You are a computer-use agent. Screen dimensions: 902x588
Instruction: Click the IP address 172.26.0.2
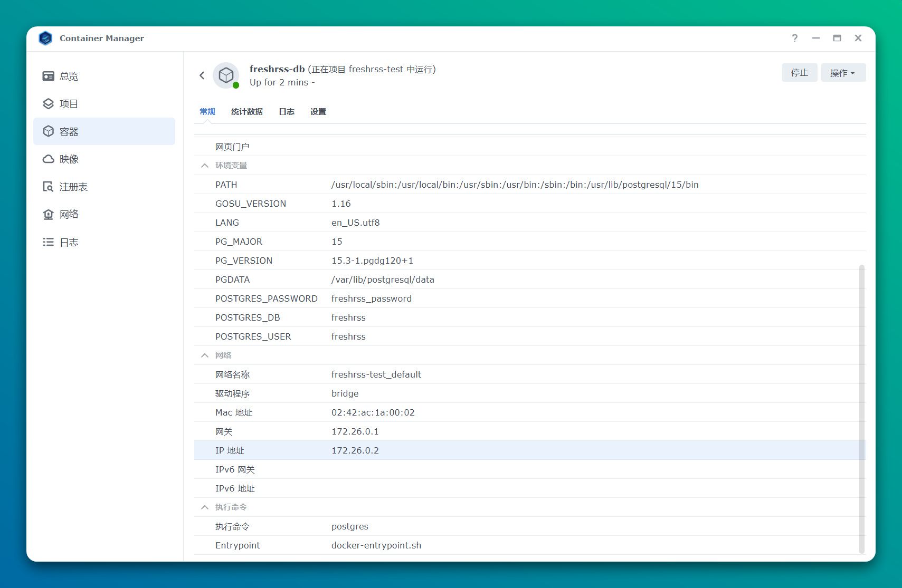pyautogui.click(x=355, y=450)
